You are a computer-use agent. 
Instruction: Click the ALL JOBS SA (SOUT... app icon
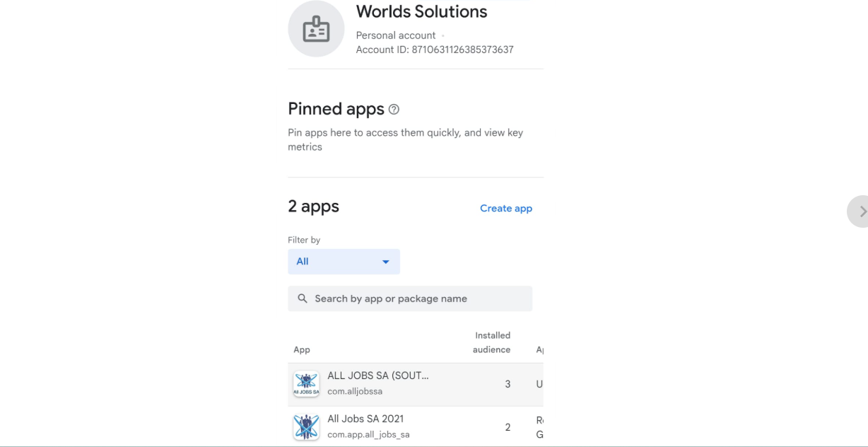[306, 384]
